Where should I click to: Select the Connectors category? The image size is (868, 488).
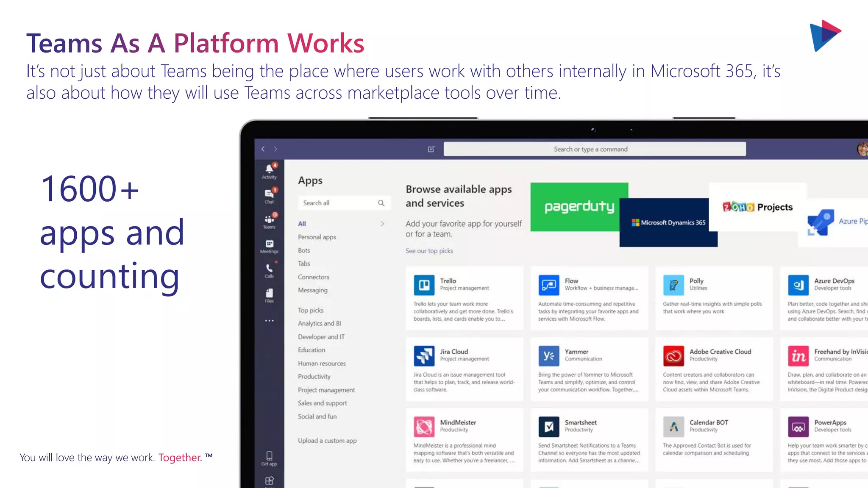pyautogui.click(x=313, y=277)
